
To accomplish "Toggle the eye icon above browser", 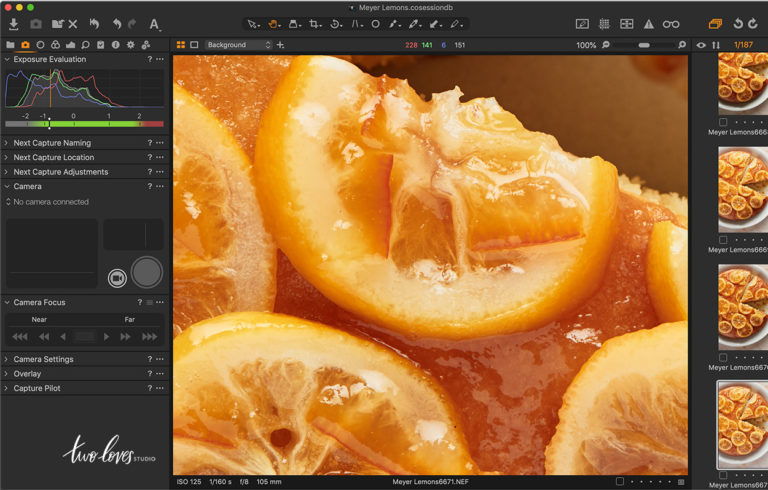I will [701, 45].
